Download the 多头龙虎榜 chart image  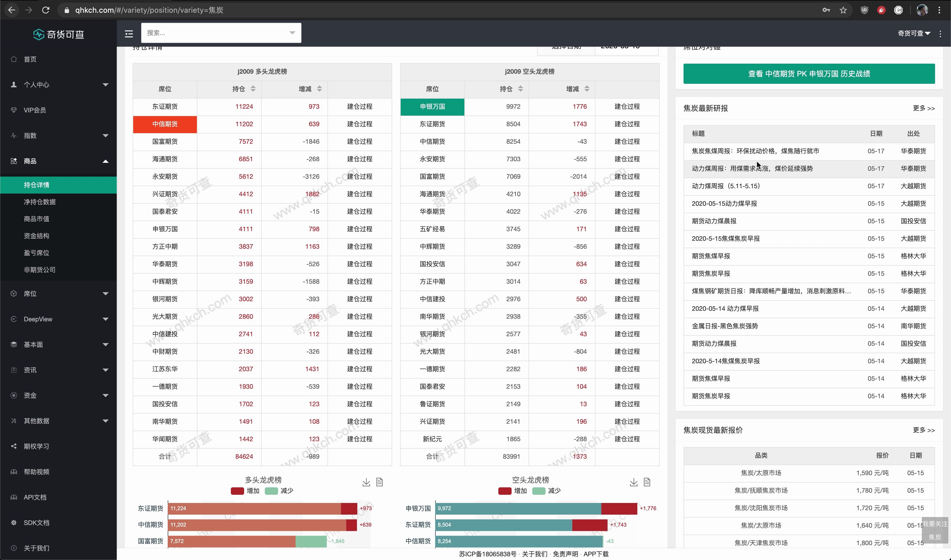click(366, 482)
